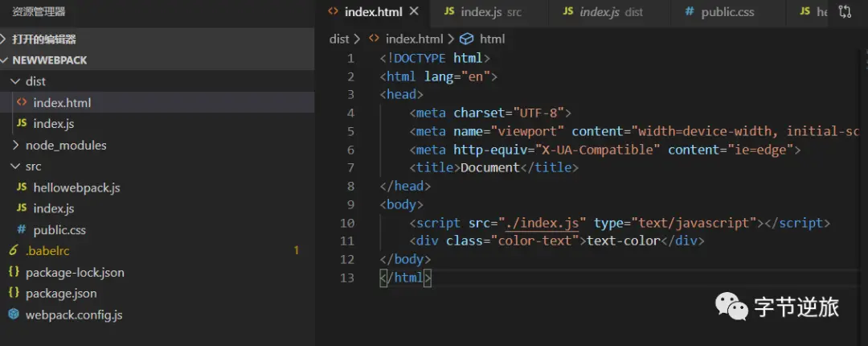
Task: Collapse the src folder
Action: click(158, 167)
